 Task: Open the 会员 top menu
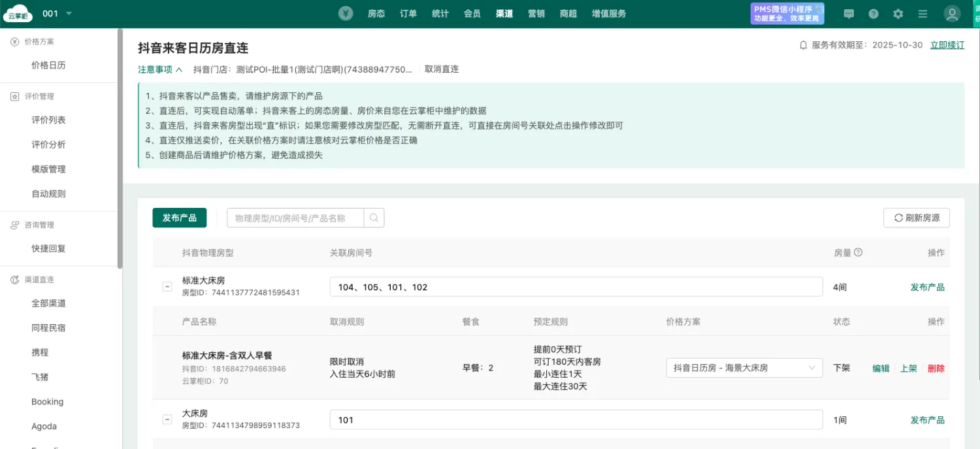[472, 14]
